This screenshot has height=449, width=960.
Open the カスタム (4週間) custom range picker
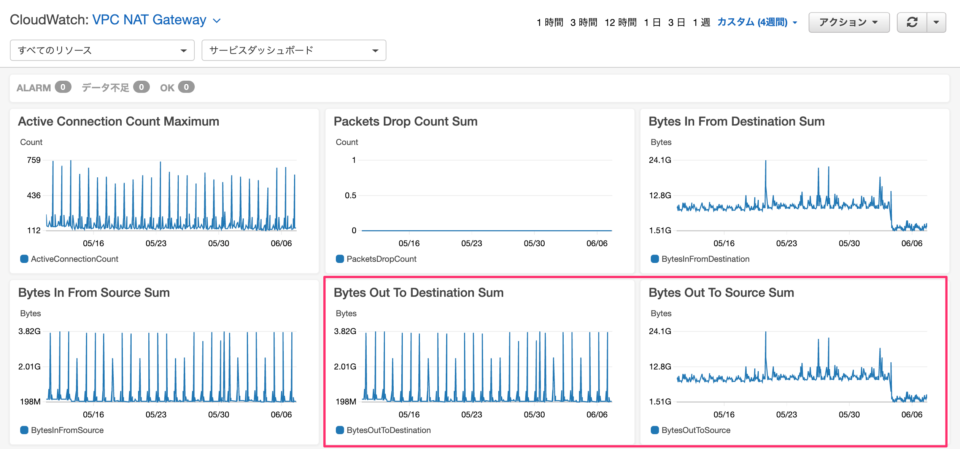pos(757,23)
